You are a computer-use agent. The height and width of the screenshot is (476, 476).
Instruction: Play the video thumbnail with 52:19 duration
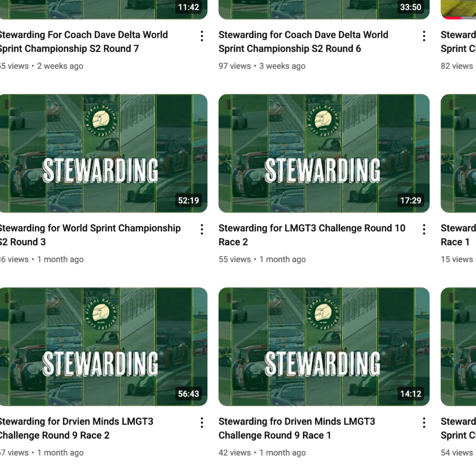point(103,153)
